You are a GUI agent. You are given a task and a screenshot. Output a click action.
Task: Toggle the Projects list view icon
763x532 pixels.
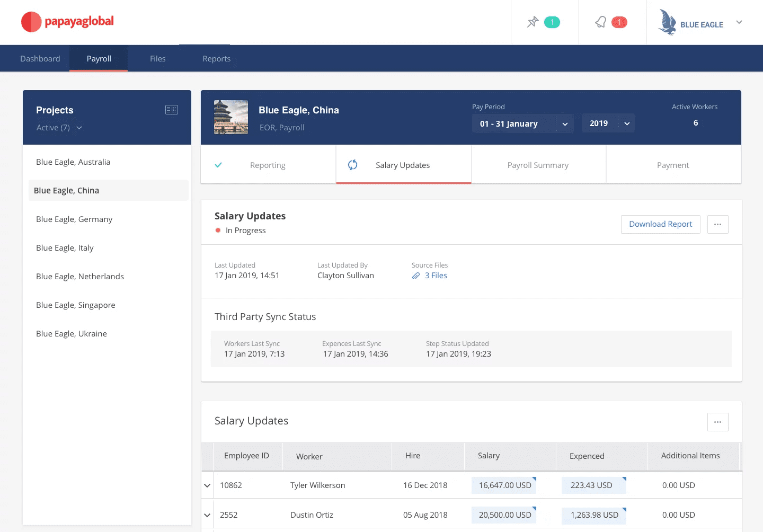pos(172,110)
